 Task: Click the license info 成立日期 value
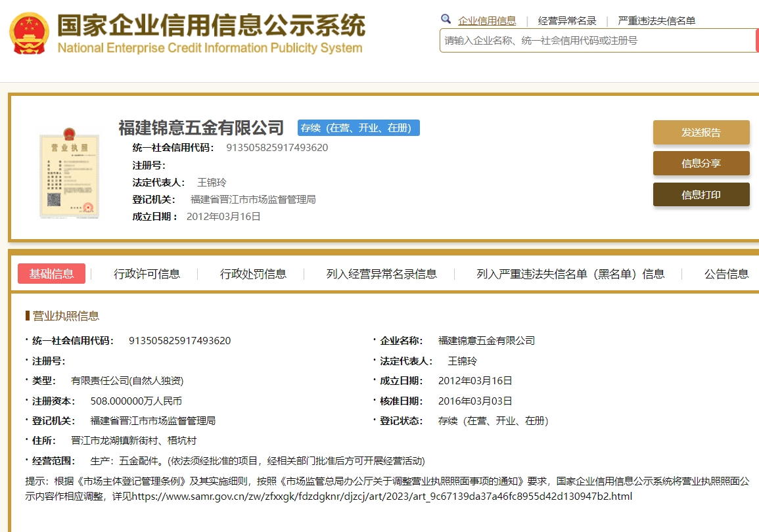(475, 381)
